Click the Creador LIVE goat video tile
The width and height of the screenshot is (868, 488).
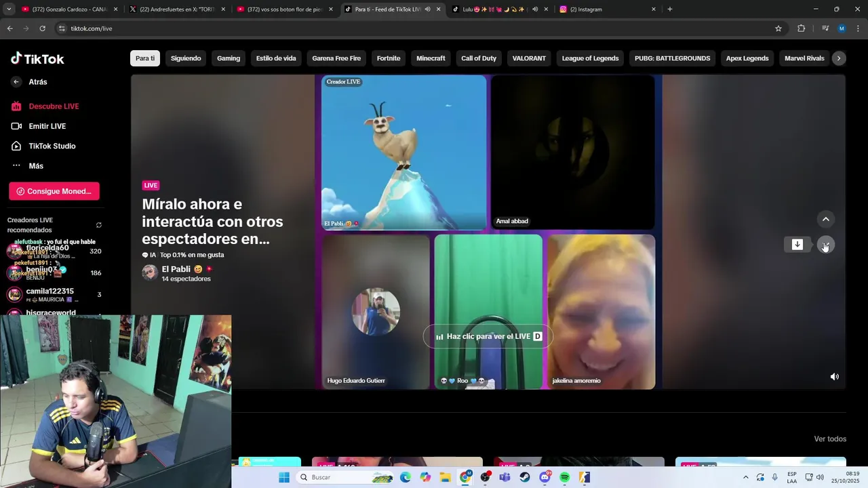click(404, 152)
